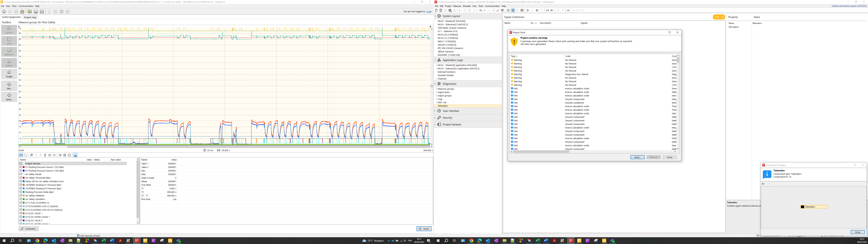Click the step-forward simulation icon in IQANdesign
This screenshot has width=868, height=244.
click(537, 11)
